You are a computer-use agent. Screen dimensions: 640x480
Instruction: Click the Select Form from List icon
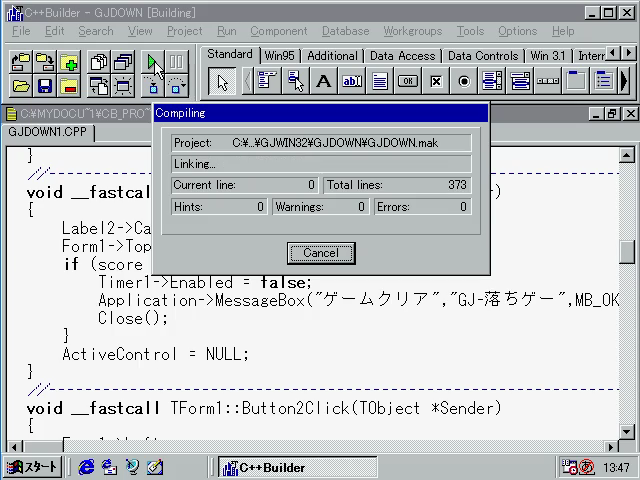123,62
